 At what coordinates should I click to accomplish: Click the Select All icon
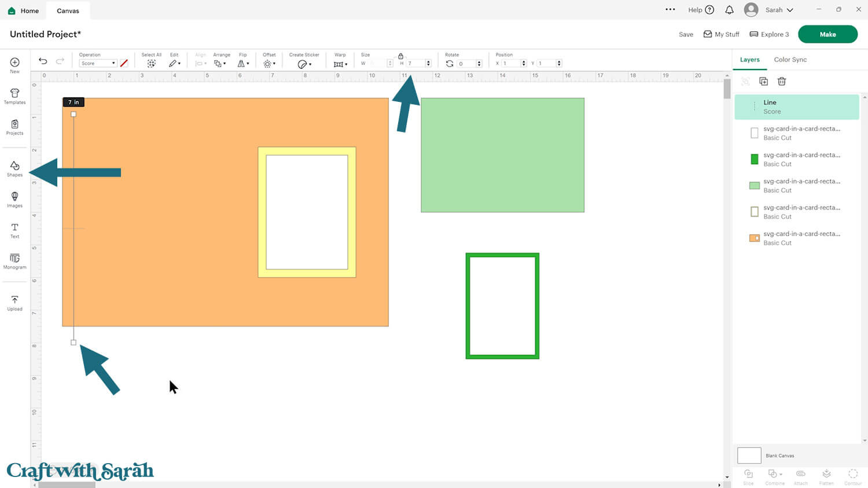[x=151, y=64]
